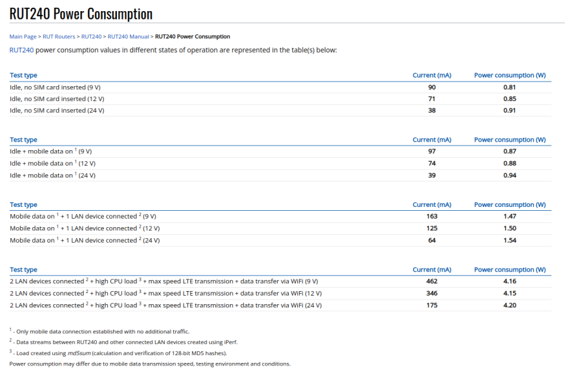
Task: Click 'Idle, no SIM card inserted (9 V)' row
Action: [280, 87]
